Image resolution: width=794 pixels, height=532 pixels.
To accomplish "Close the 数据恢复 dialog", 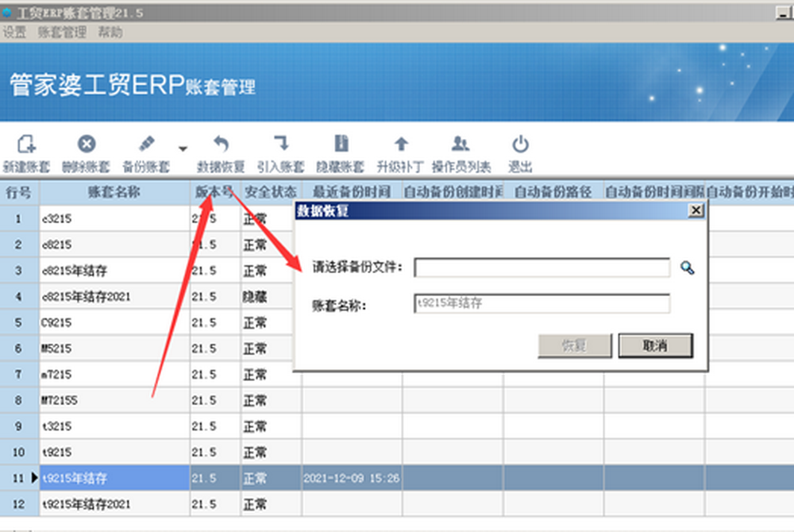I will click(696, 210).
